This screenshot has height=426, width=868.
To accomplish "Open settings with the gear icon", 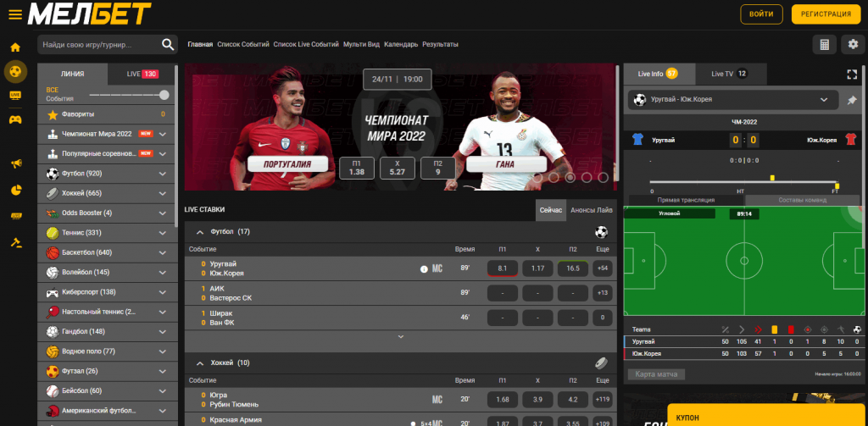I will pyautogui.click(x=852, y=44).
